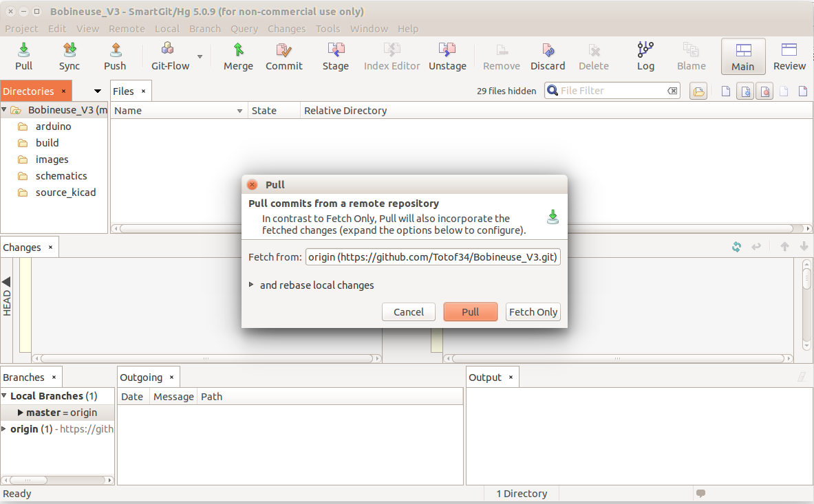
Task: Switch to the Review perspective
Action: tap(789, 56)
